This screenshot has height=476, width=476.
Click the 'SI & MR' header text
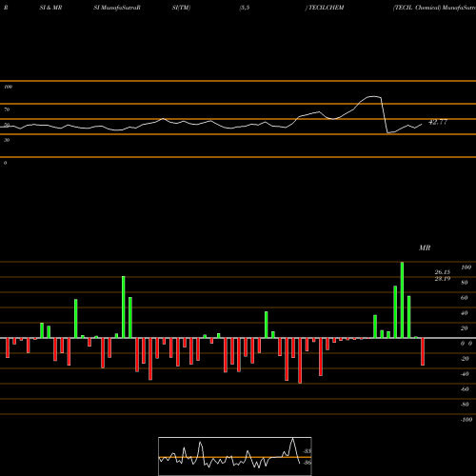50,8
